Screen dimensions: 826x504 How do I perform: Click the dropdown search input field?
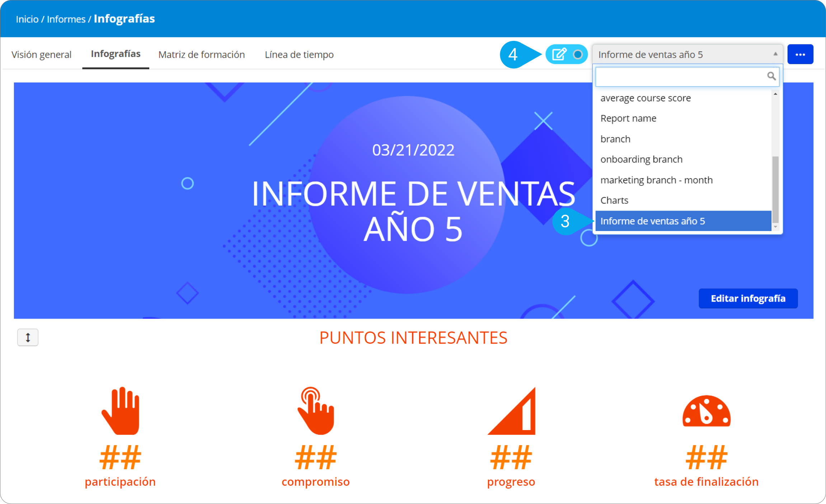(687, 76)
